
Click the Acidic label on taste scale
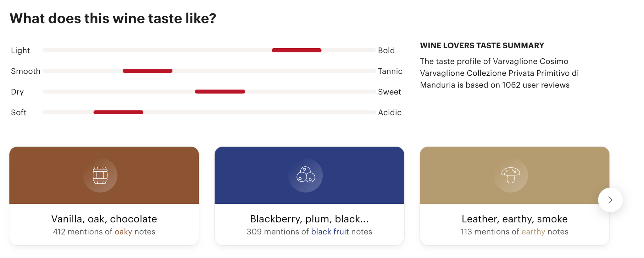[390, 112]
